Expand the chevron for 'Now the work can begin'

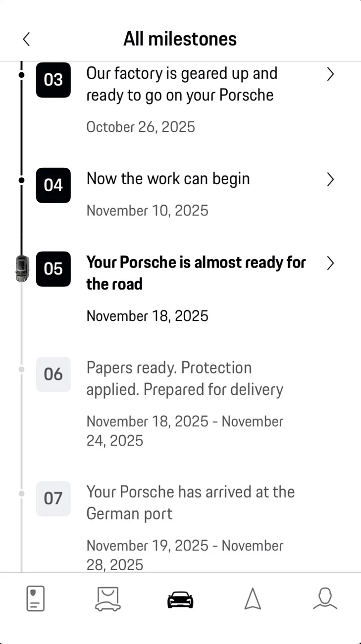click(x=330, y=179)
